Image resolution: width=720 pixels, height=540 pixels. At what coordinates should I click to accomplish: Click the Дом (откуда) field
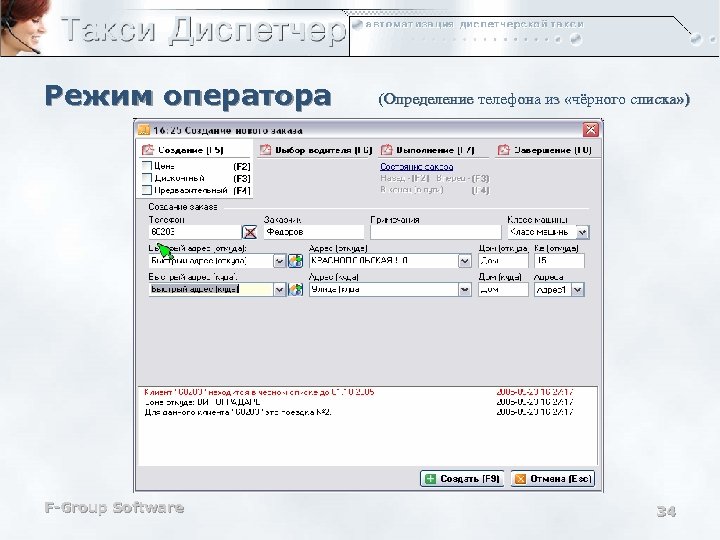503,261
